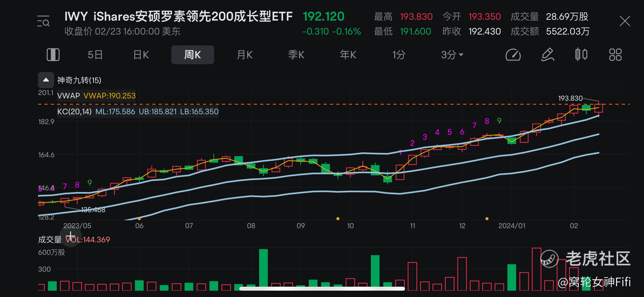Image resolution: width=644 pixels, height=297 pixels.
Task: Open the four-square grid menu icon
Action: coord(615,55)
